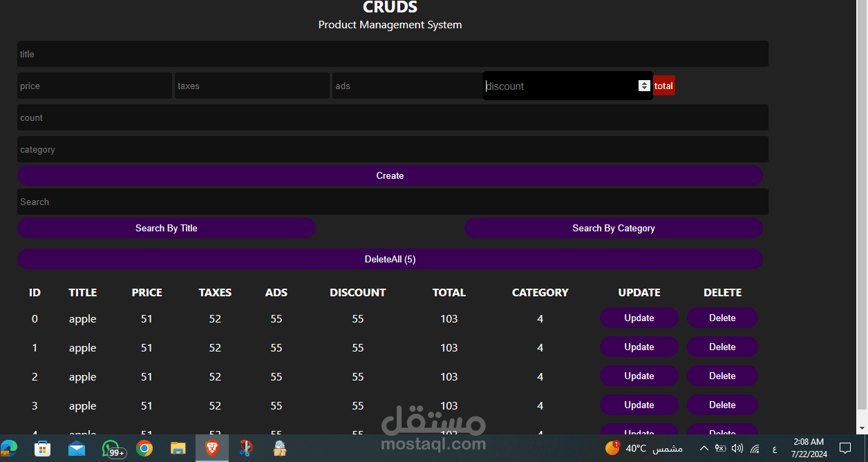Click Update for product ID 0

639,318
